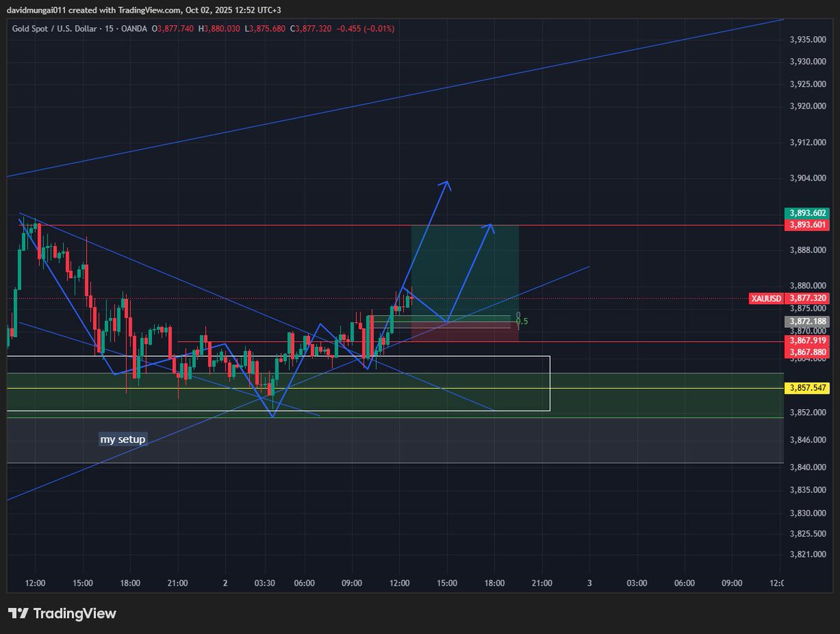This screenshot has width=840, height=634.
Task: Click the yellow price label 3,857.547
Action: 807,387
